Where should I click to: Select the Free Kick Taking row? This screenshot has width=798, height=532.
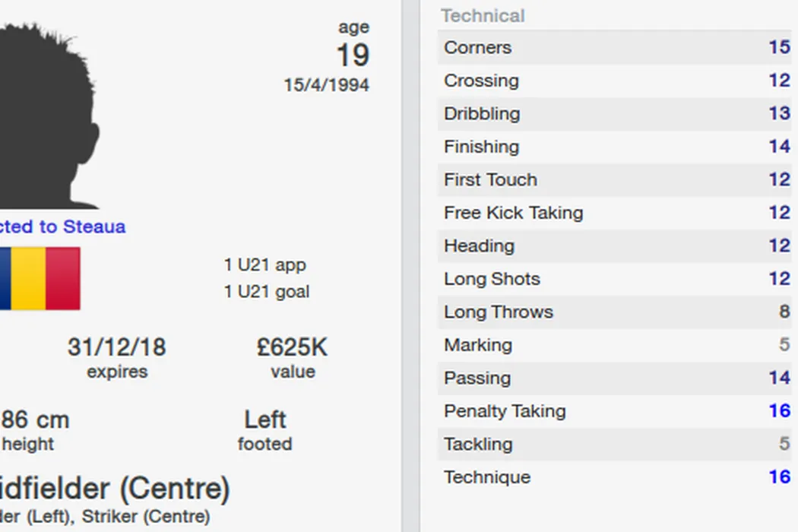614,213
